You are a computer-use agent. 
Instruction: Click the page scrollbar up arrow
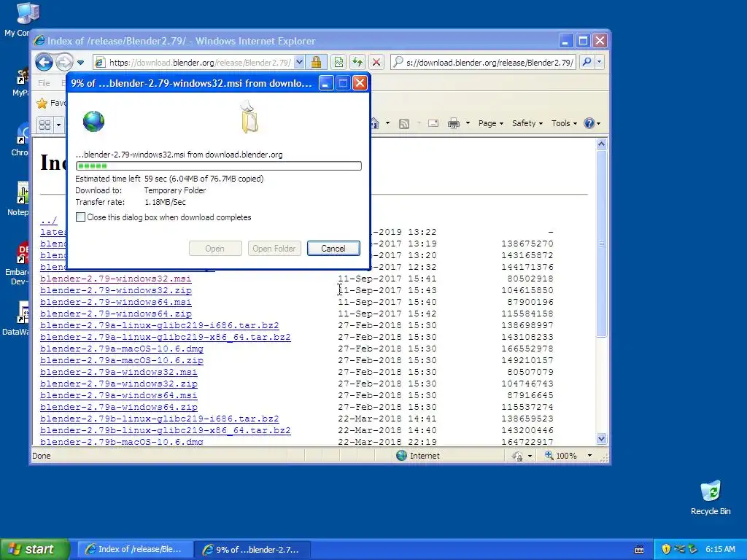tap(601, 144)
